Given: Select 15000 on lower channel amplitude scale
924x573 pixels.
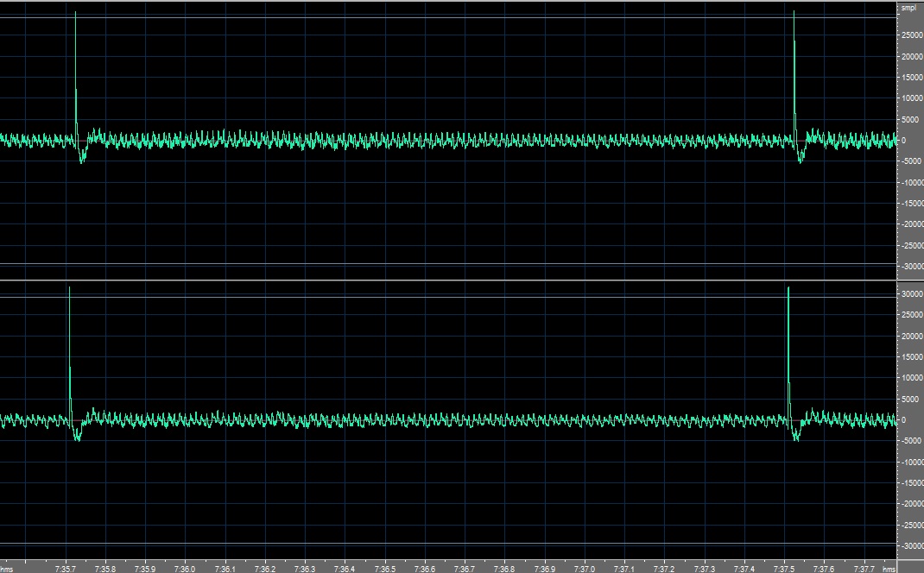Looking at the screenshot, I should coord(912,357).
